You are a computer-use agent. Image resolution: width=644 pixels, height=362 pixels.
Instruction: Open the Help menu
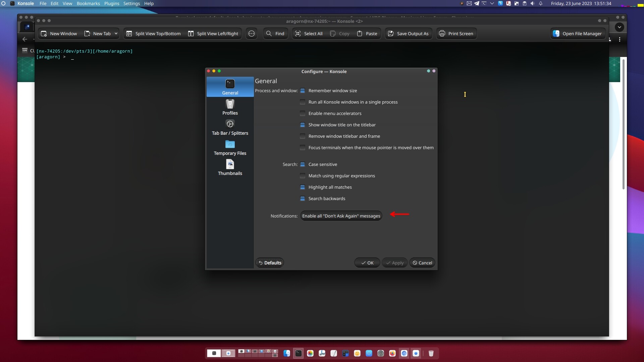coord(149,3)
